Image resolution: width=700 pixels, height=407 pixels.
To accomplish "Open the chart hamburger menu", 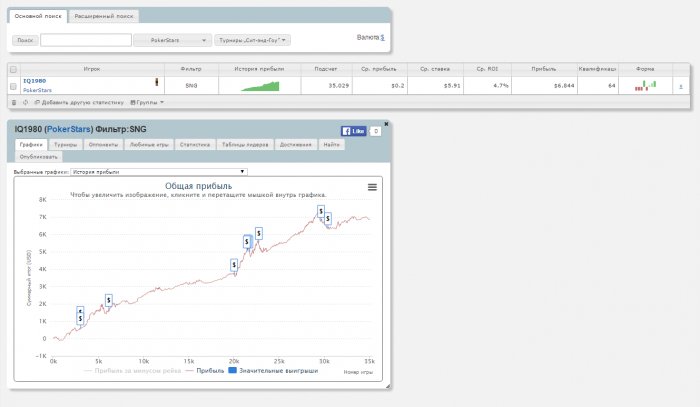I will click(372, 187).
